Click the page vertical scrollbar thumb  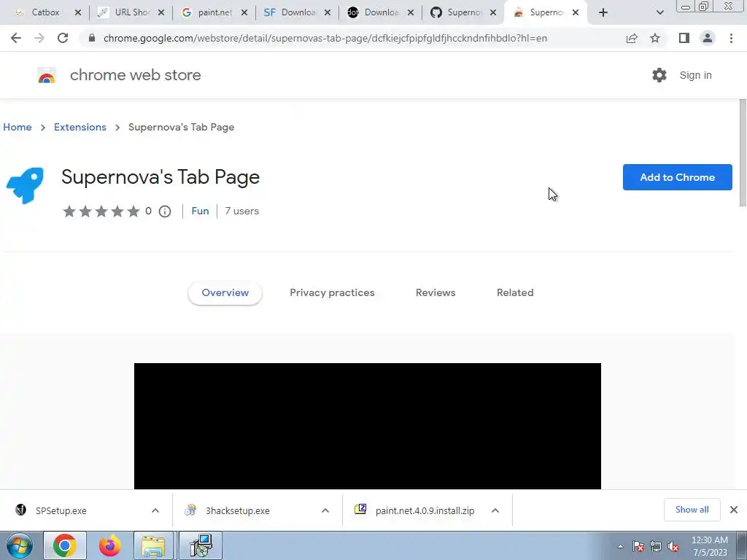point(743,152)
